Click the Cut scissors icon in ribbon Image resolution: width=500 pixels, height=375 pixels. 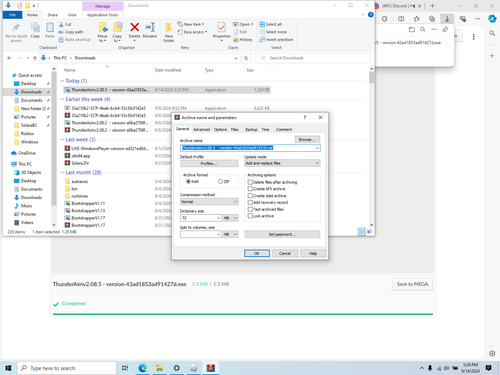click(x=61, y=24)
